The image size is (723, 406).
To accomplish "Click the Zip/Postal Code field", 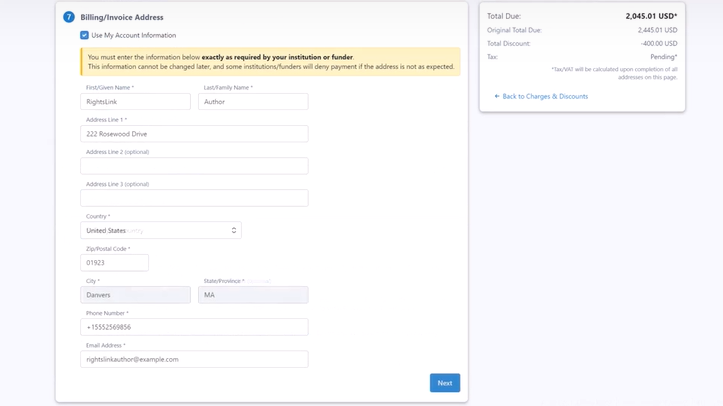I will coord(114,263).
